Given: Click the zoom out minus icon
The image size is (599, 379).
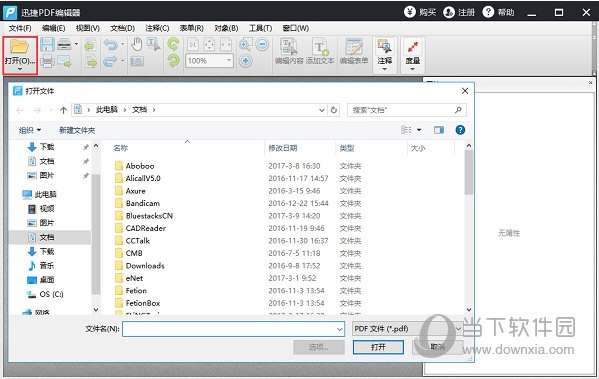Looking at the screenshot, I should pyautogui.click(x=262, y=45).
